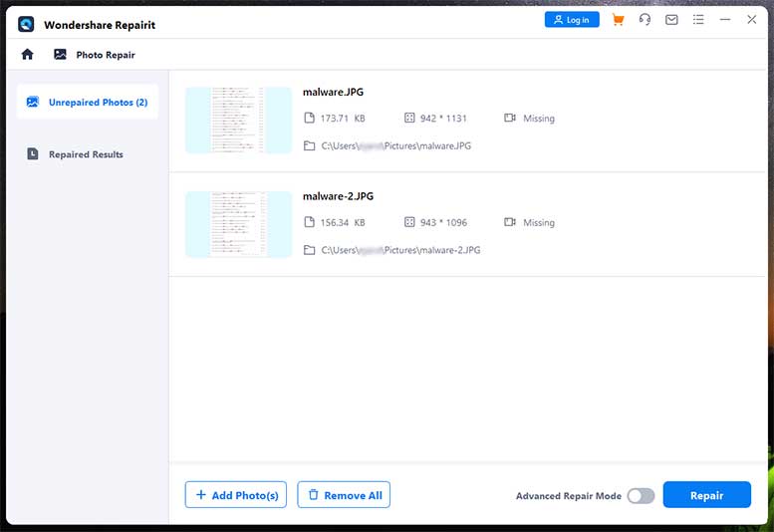Click the resolution icon beside 943 * 1096
The width and height of the screenshot is (774, 532).
click(409, 222)
